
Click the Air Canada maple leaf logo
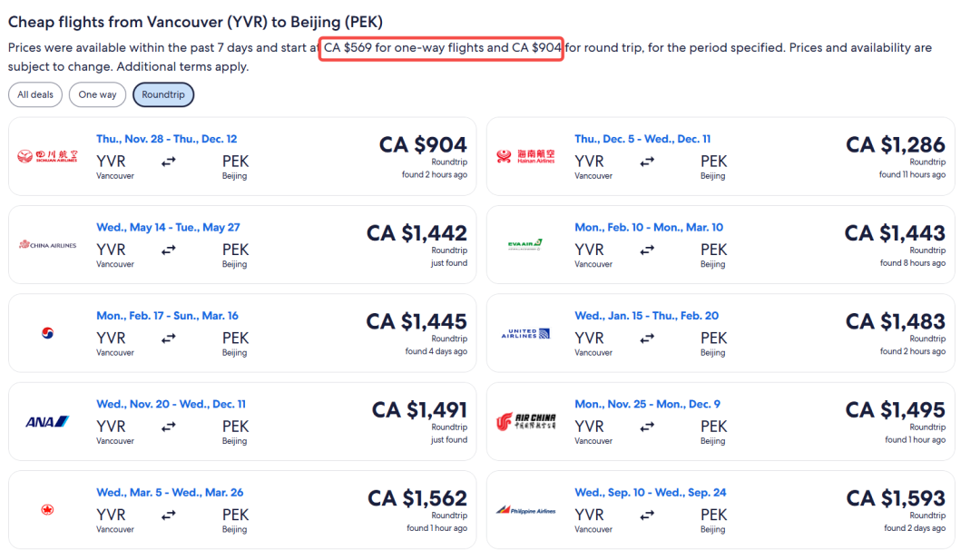47,510
